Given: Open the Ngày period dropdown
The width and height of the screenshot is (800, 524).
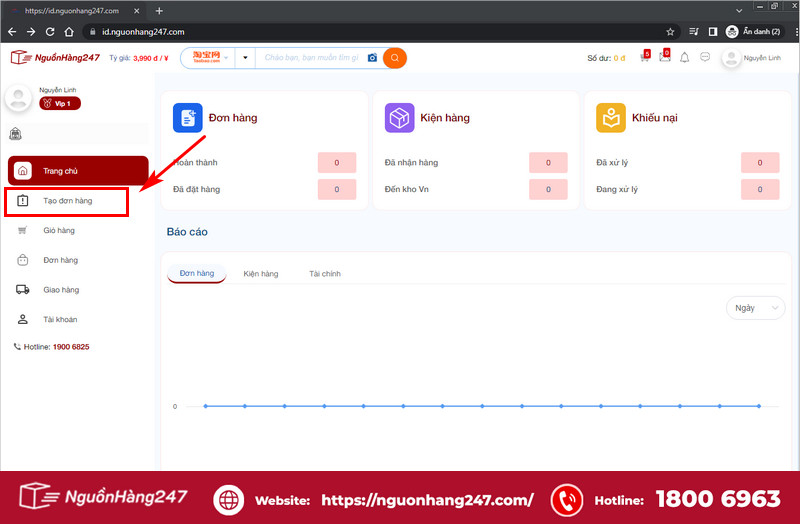Looking at the screenshot, I should [x=756, y=308].
